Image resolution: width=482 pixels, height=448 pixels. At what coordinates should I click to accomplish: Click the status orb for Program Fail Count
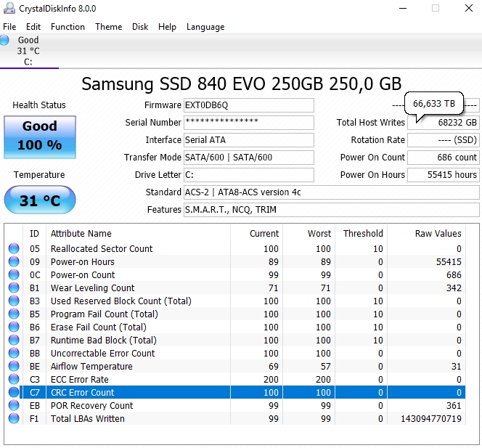14,314
